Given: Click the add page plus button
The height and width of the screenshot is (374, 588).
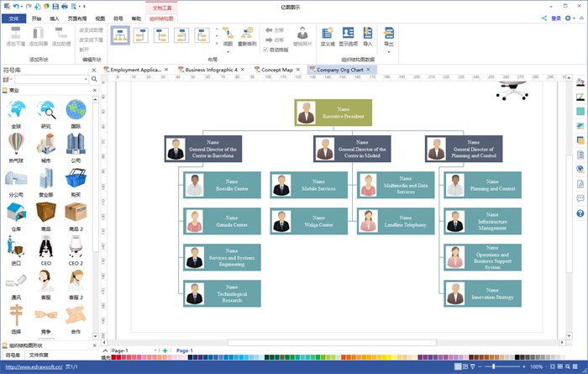Looking at the screenshot, I should pos(165,350).
